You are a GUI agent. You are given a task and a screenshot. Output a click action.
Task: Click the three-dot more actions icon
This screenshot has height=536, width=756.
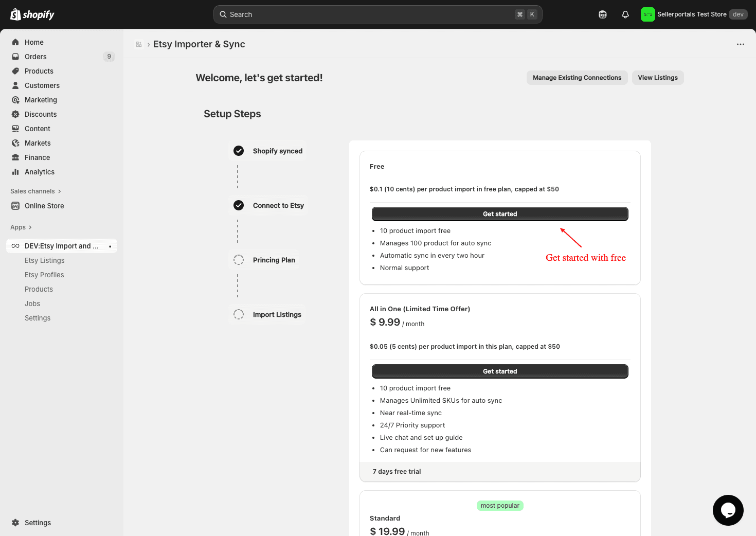[740, 44]
